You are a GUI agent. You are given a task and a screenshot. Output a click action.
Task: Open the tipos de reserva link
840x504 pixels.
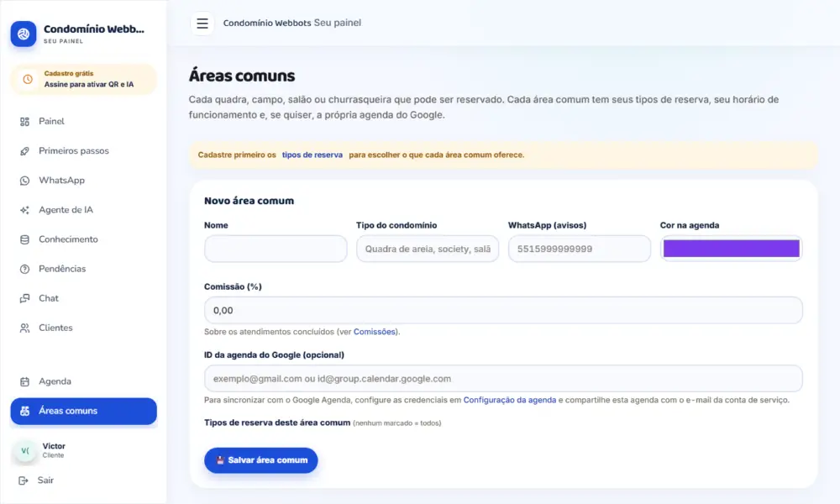(x=312, y=155)
